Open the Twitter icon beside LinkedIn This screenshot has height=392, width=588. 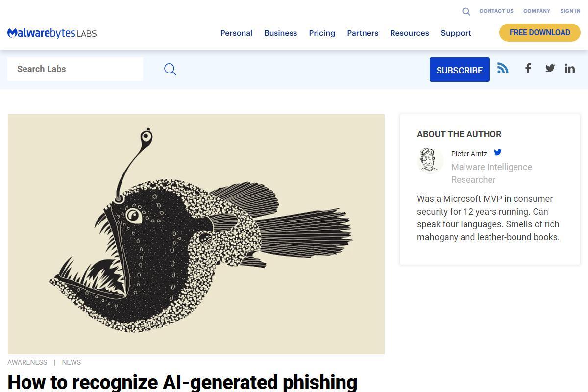(x=550, y=68)
